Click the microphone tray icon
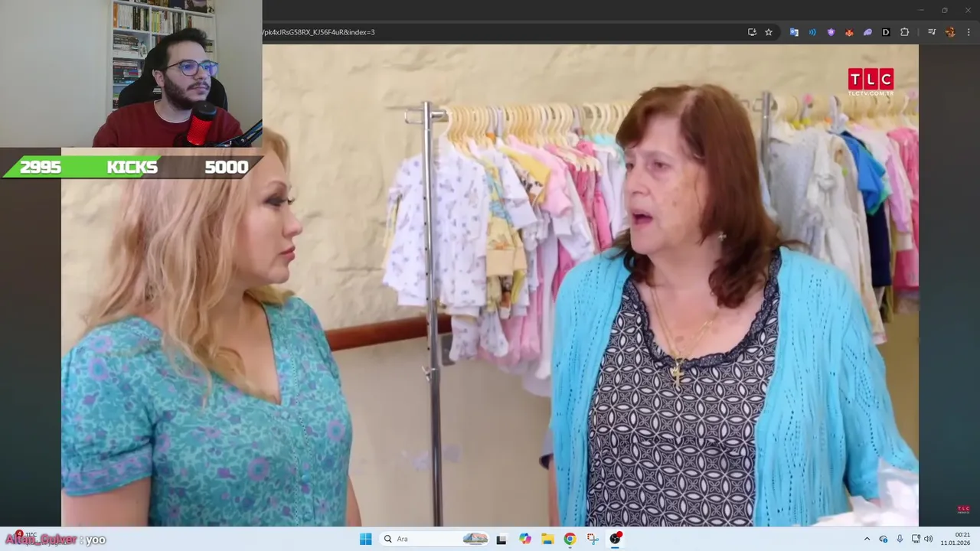The width and height of the screenshot is (980, 551). coord(900,539)
